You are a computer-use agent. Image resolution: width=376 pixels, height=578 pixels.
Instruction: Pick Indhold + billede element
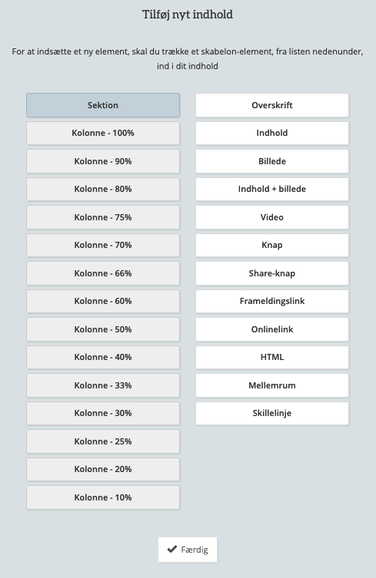[x=272, y=189]
